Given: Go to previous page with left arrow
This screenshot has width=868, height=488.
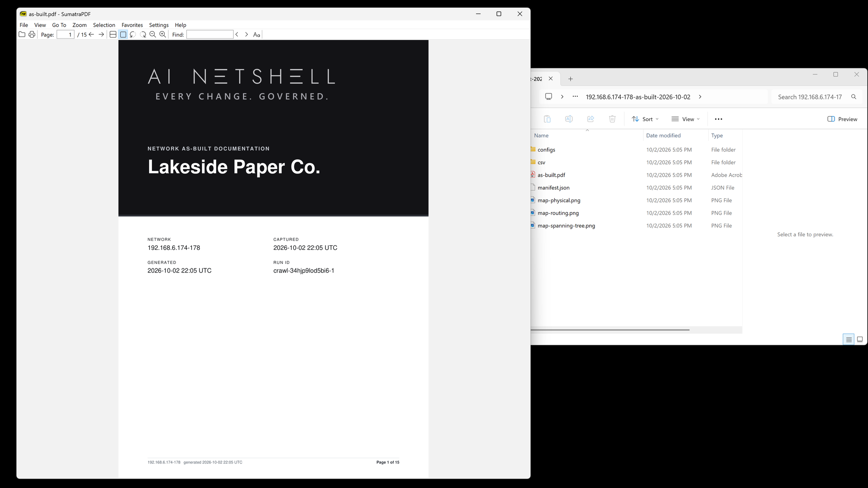Looking at the screenshot, I should [x=91, y=34].
